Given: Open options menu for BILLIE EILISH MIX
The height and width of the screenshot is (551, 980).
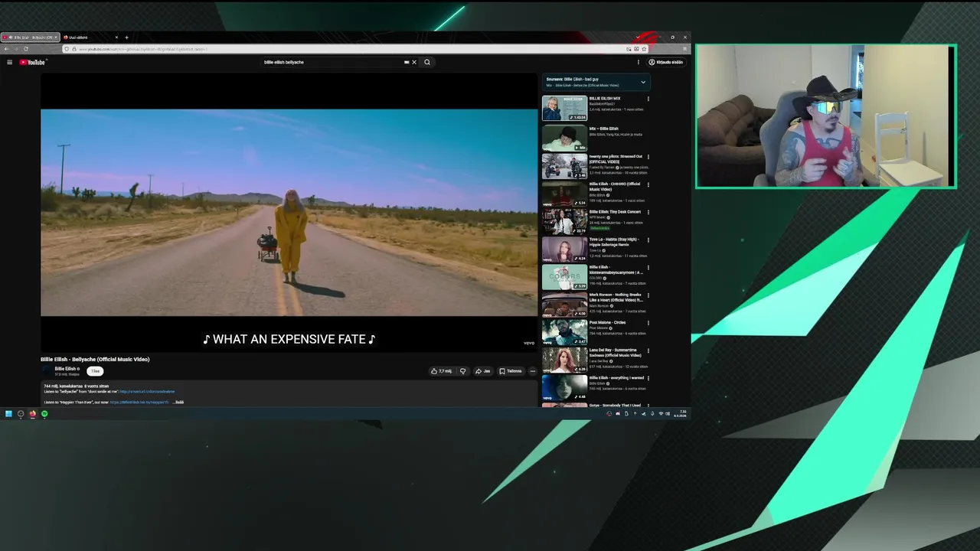Looking at the screenshot, I should click(x=648, y=99).
